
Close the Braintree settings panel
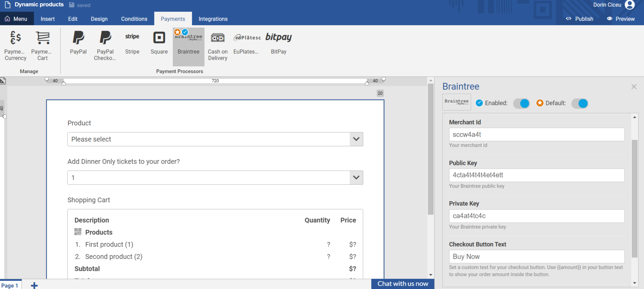(x=634, y=87)
